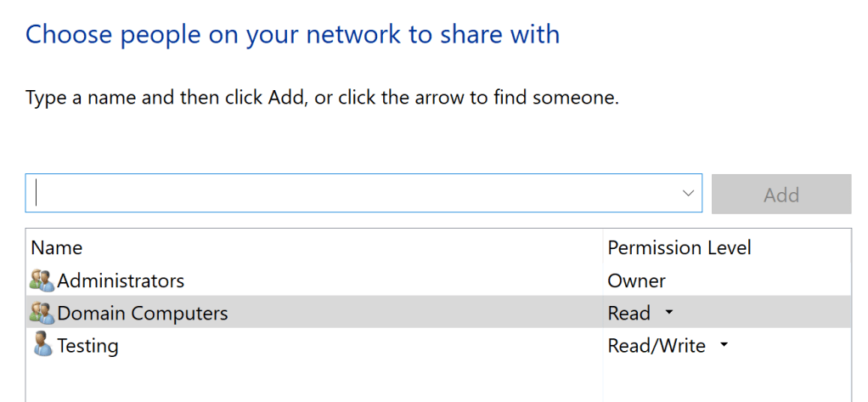Click the "Type a name" instruction text
The image size is (868, 402).
tap(323, 98)
